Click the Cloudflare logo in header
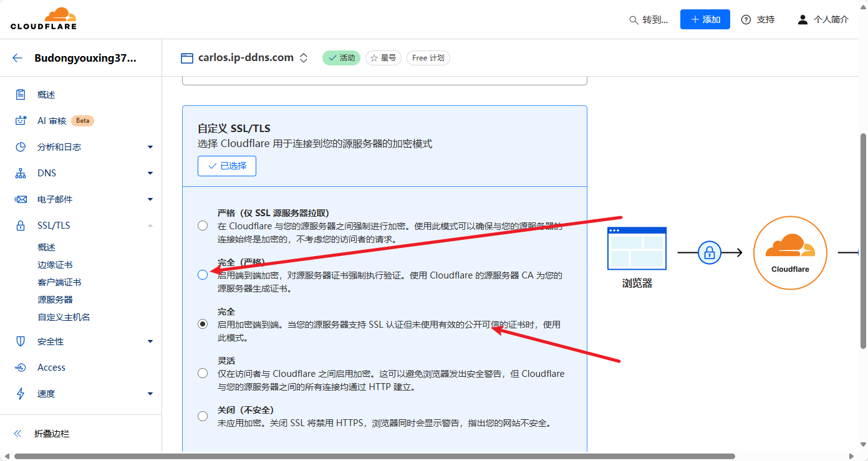 (x=44, y=19)
